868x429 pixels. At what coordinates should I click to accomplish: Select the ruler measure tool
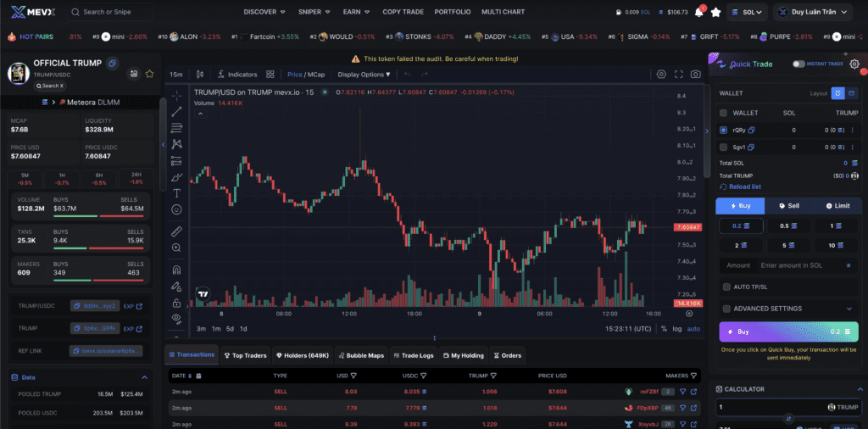tap(176, 231)
